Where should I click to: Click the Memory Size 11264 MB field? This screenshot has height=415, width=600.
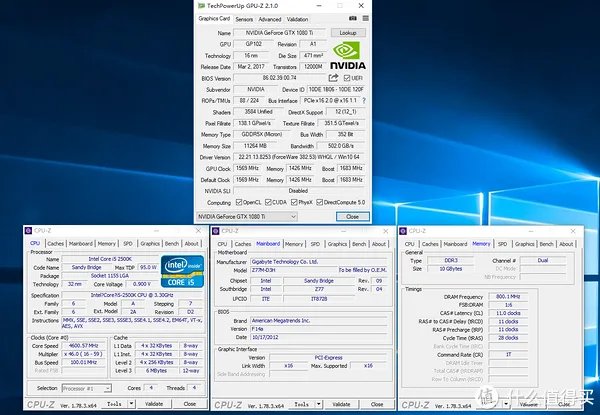(255, 146)
